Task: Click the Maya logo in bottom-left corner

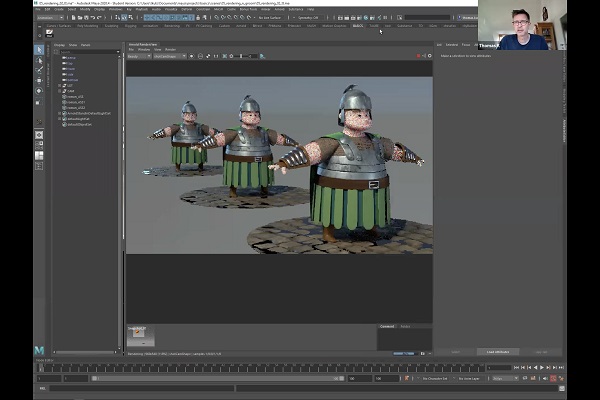Action: pos(39,350)
